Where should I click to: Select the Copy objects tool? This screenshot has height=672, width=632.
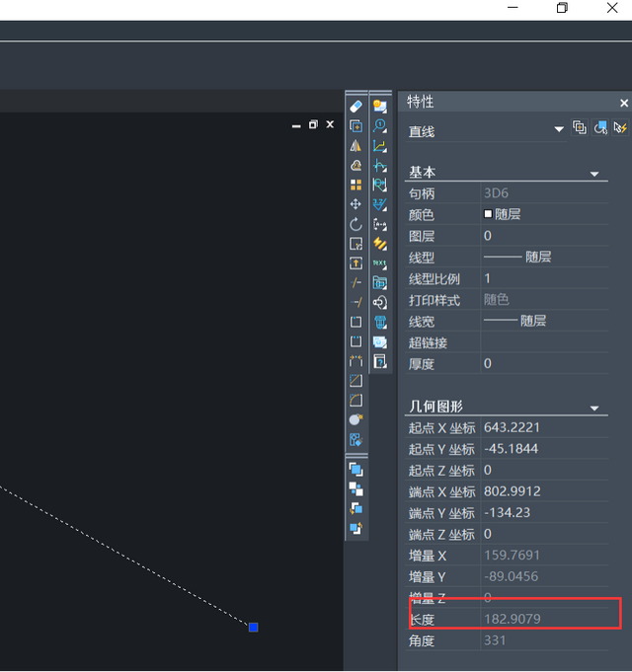coord(355,126)
